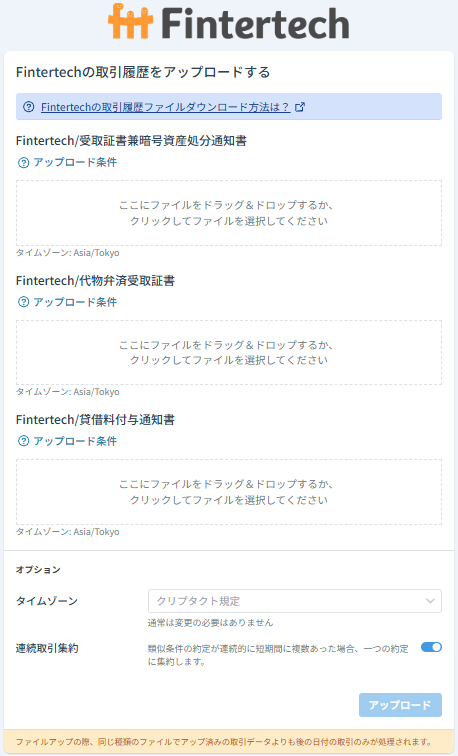The height and width of the screenshot is (756, 458).
Task: Open アップロード条件 for 貸借料付与通知書
Action: (75, 441)
